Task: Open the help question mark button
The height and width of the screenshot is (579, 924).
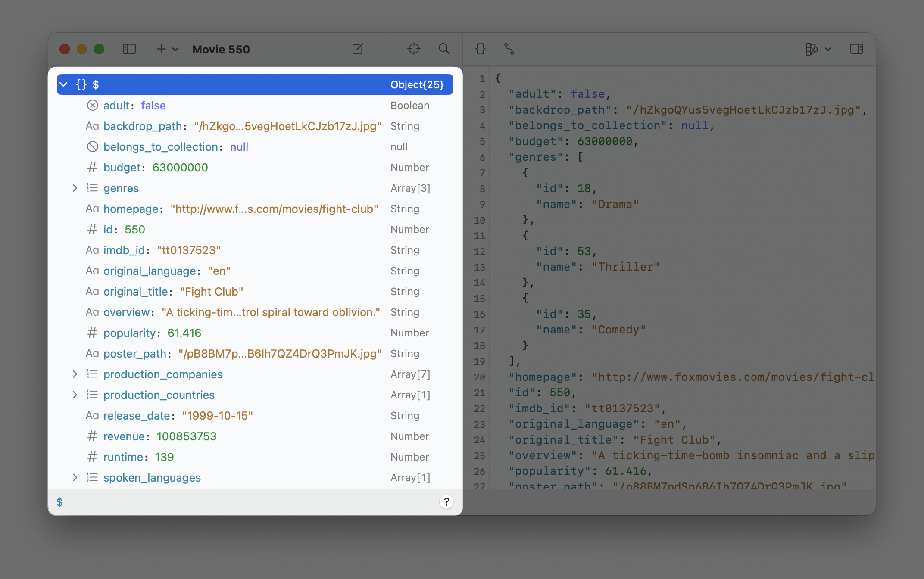Action: tap(446, 502)
